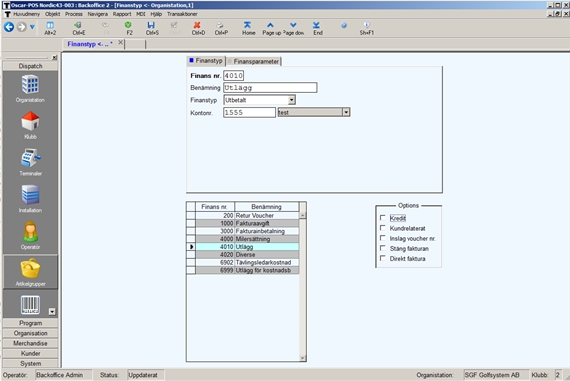Click the back navigation arrow
The height and width of the screenshot is (381, 570).
pos(9,27)
